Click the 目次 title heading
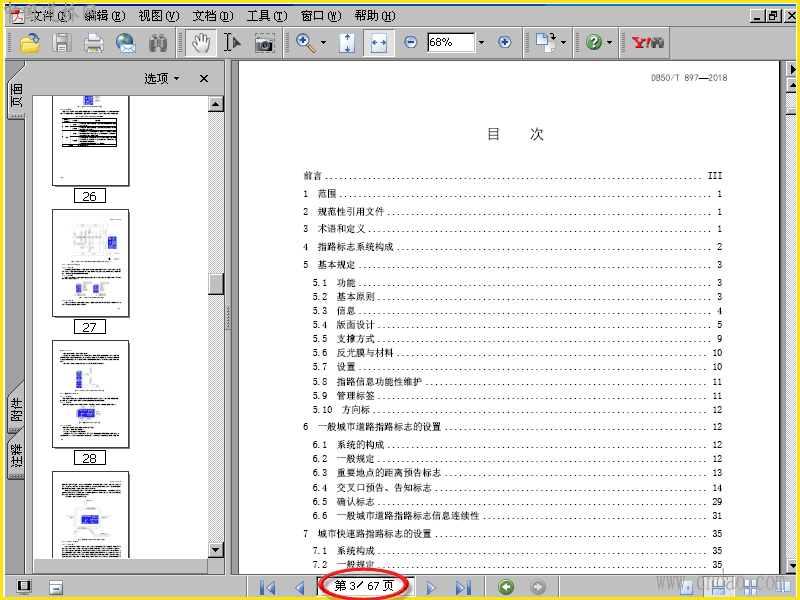This screenshot has width=800, height=600. (x=515, y=134)
